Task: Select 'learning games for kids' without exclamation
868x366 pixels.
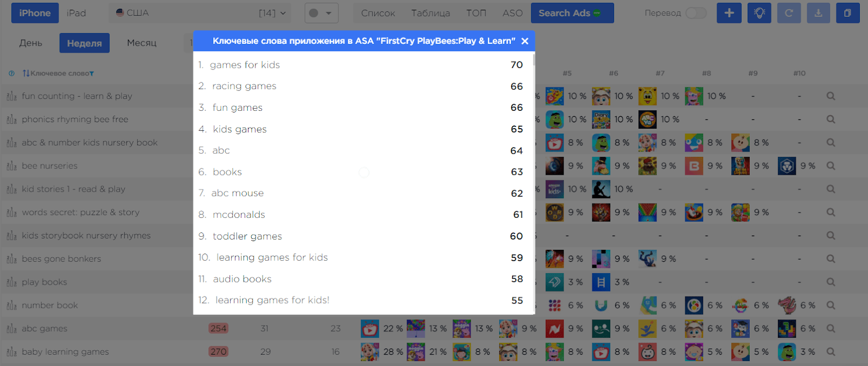Action: coord(272,257)
